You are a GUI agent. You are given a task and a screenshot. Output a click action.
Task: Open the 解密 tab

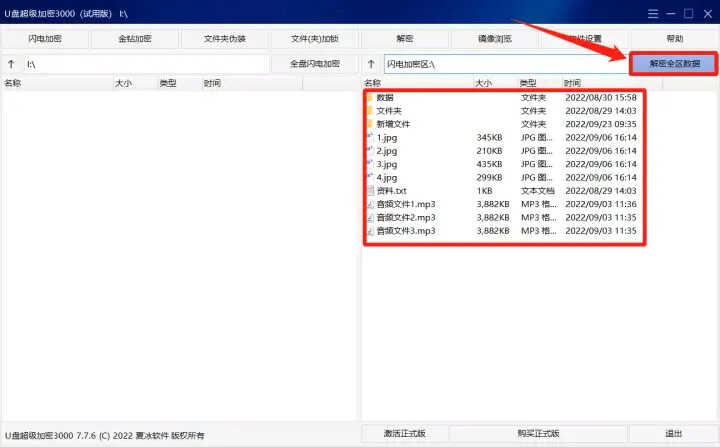(x=405, y=39)
